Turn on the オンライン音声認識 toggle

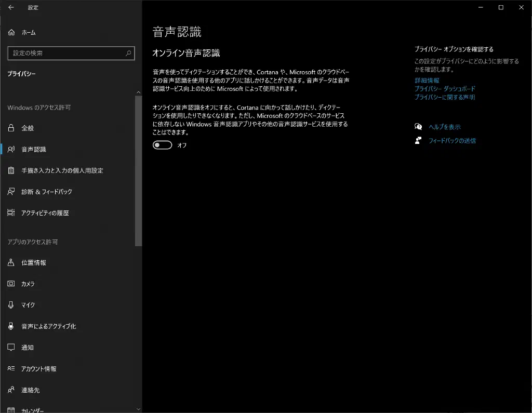coord(162,145)
